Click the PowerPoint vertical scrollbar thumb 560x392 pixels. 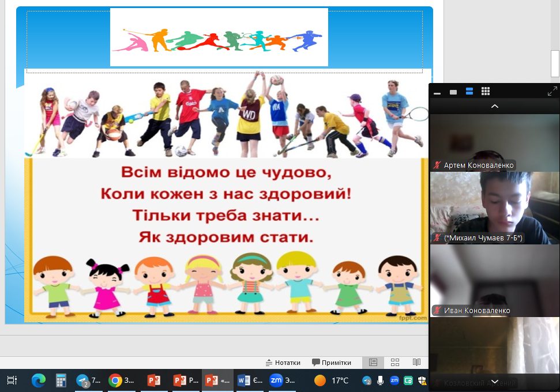[555, 63]
